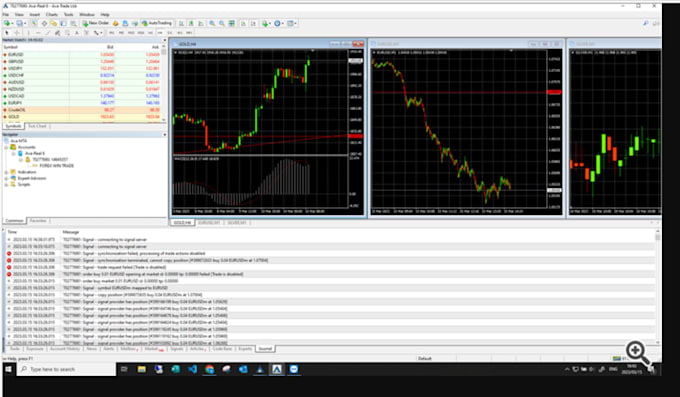680x397 pixels.
Task: Switch chart to bar chart style
Action: click(x=181, y=23)
